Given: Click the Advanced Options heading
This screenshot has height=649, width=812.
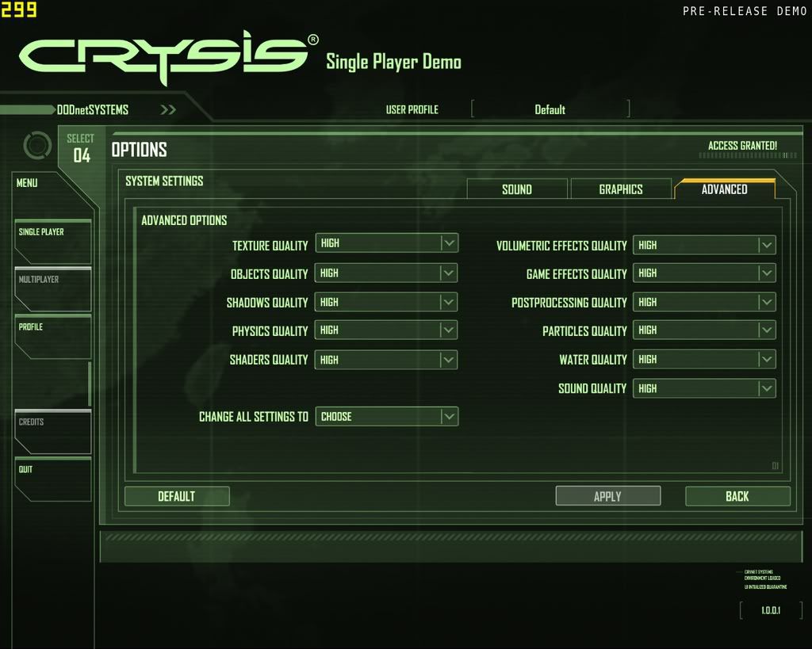Looking at the screenshot, I should pos(184,220).
